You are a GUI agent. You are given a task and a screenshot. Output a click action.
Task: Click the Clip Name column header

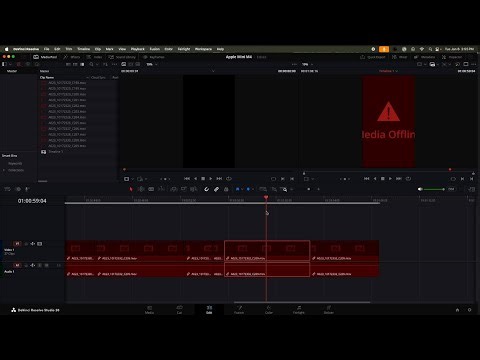pos(47,77)
